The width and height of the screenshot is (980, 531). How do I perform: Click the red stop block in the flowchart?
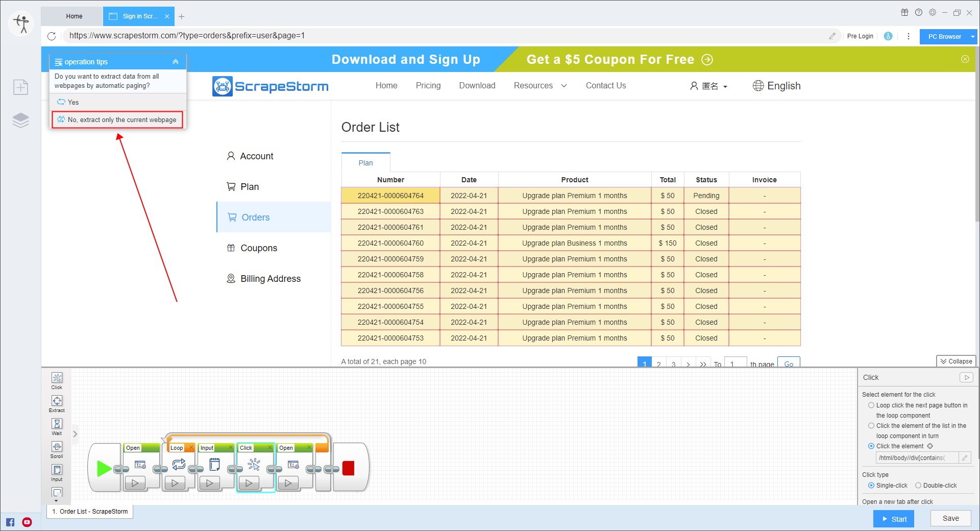[x=349, y=468]
